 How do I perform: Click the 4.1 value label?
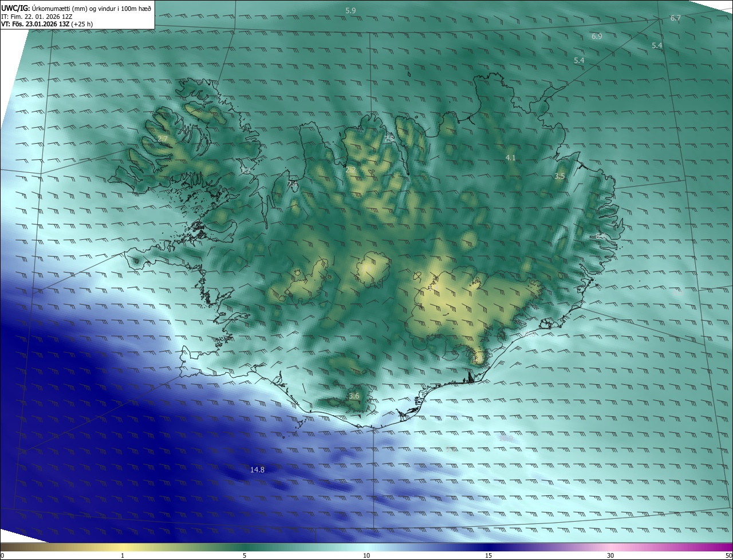[510, 157]
